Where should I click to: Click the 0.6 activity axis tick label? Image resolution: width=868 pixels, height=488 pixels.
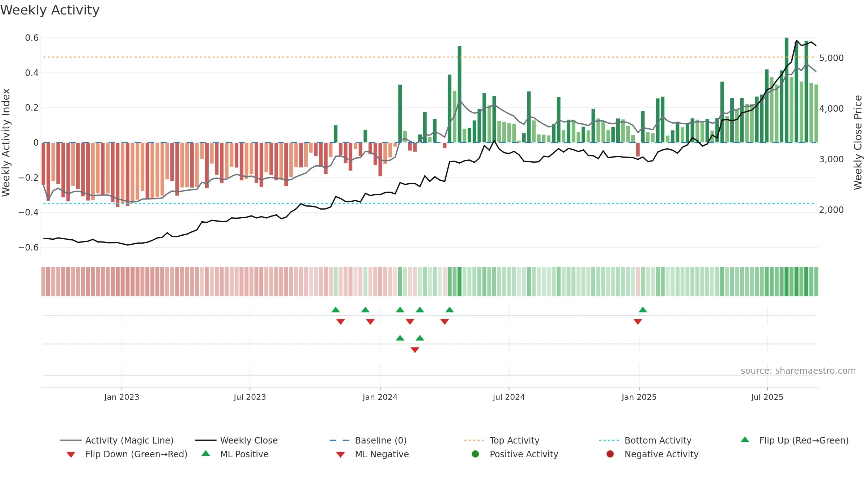click(x=32, y=38)
